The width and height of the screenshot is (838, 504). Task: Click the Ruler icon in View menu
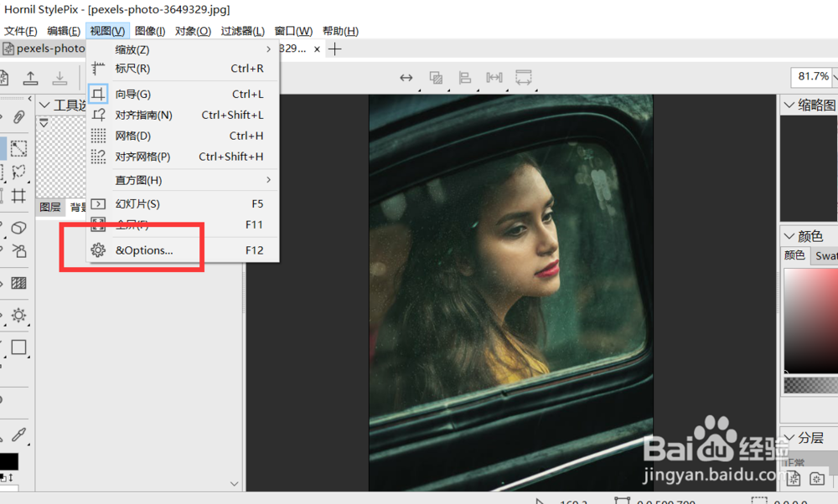pyautogui.click(x=98, y=69)
